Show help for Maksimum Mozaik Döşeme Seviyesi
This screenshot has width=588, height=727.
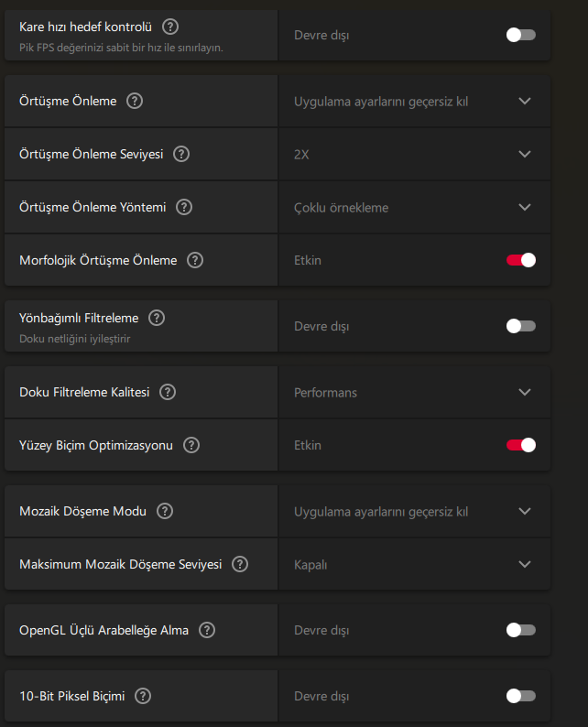pos(240,564)
